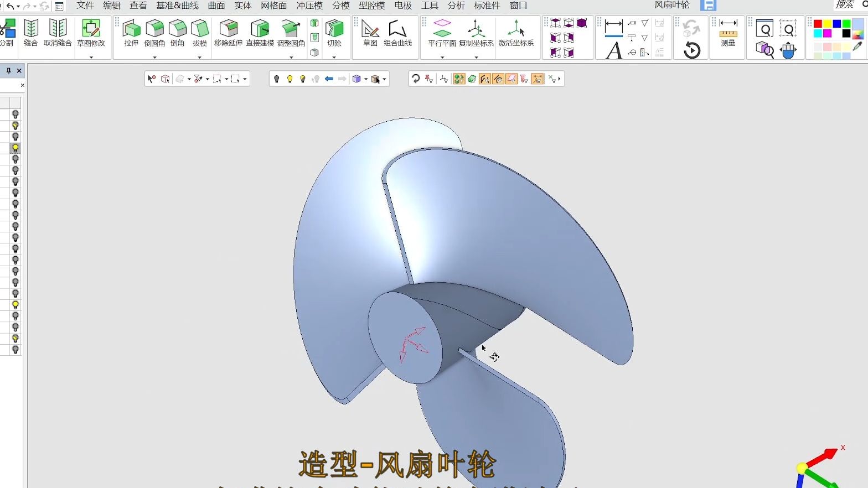Toggle the highlighted yellow bulb in layer list
The height and width of the screenshot is (488, 868).
[15, 148]
